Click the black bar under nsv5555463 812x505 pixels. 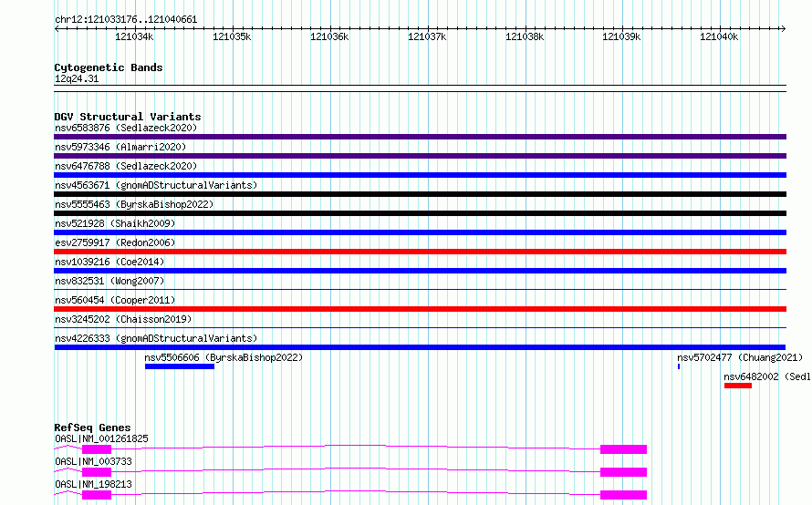[x=420, y=213]
